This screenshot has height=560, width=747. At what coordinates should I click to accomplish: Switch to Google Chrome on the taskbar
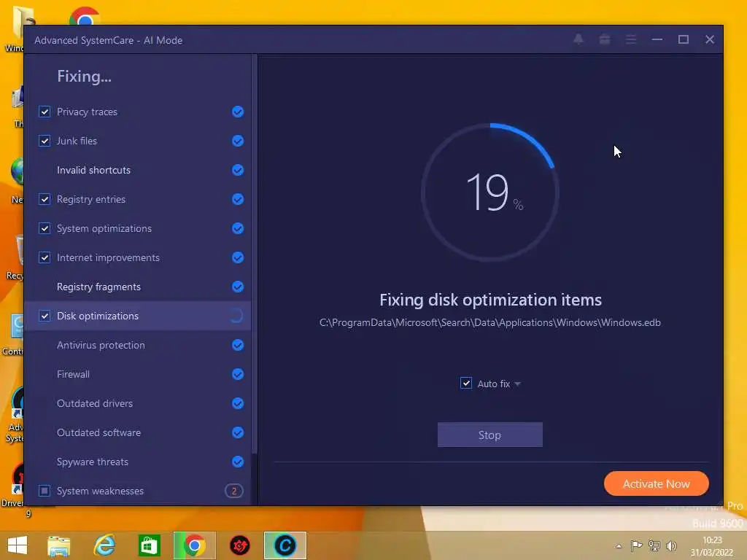click(x=194, y=545)
